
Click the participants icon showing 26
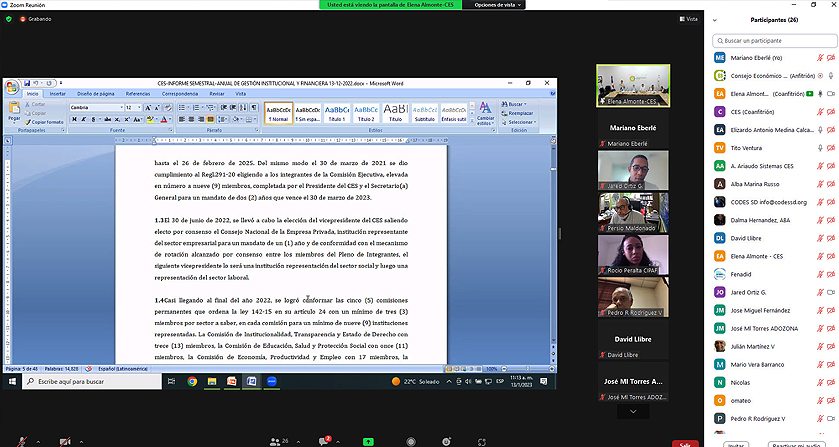tap(279, 442)
